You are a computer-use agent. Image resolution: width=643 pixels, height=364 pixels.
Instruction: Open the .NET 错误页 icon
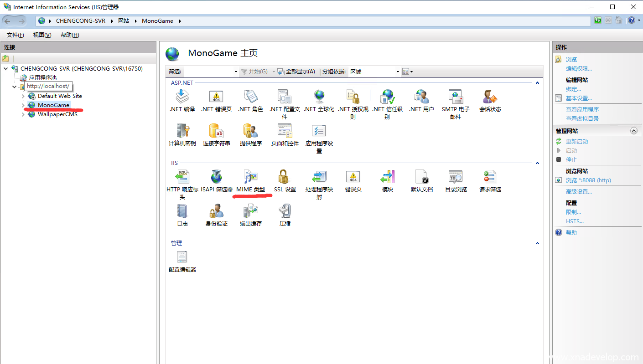(216, 97)
